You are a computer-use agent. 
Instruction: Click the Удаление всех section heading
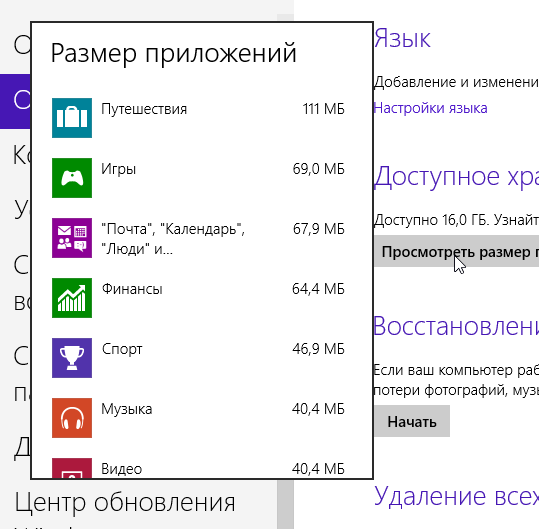456,496
